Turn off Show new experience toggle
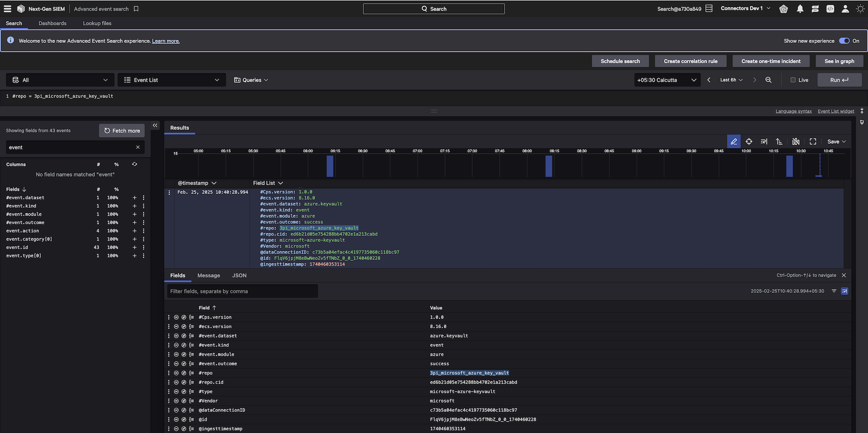Image resolution: width=868 pixels, height=433 pixels. pyautogui.click(x=844, y=41)
